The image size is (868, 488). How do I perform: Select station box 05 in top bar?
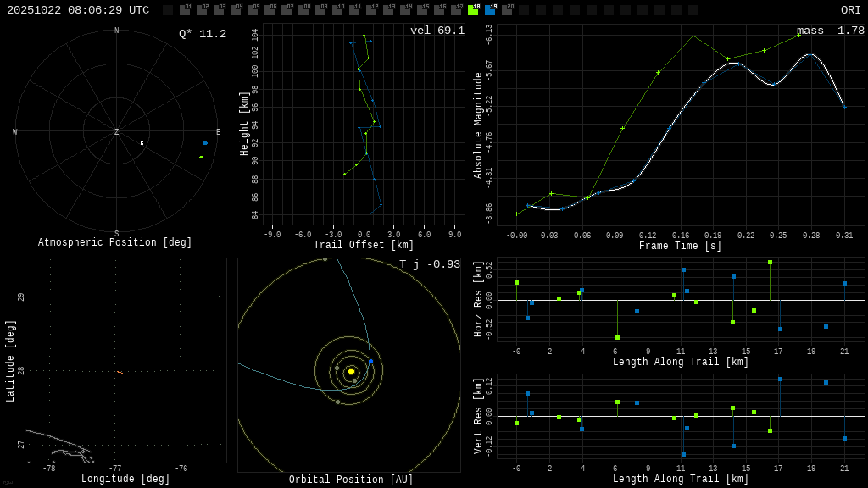click(x=253, y=10)
